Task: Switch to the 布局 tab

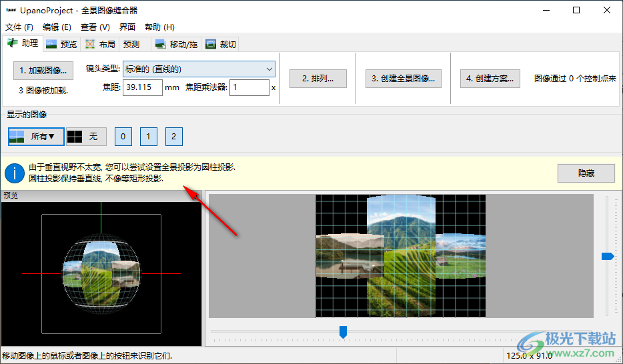Action: tap(100, 44)
